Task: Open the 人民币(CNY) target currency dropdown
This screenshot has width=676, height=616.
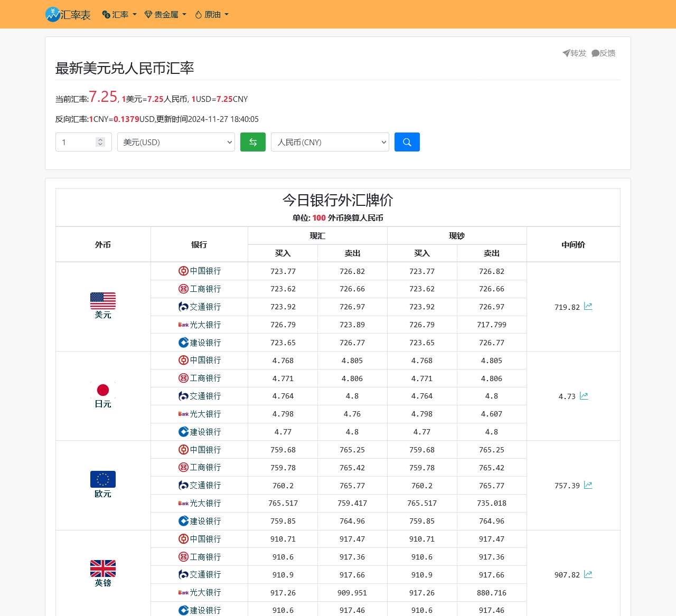Action: click(x=330, y=142)
